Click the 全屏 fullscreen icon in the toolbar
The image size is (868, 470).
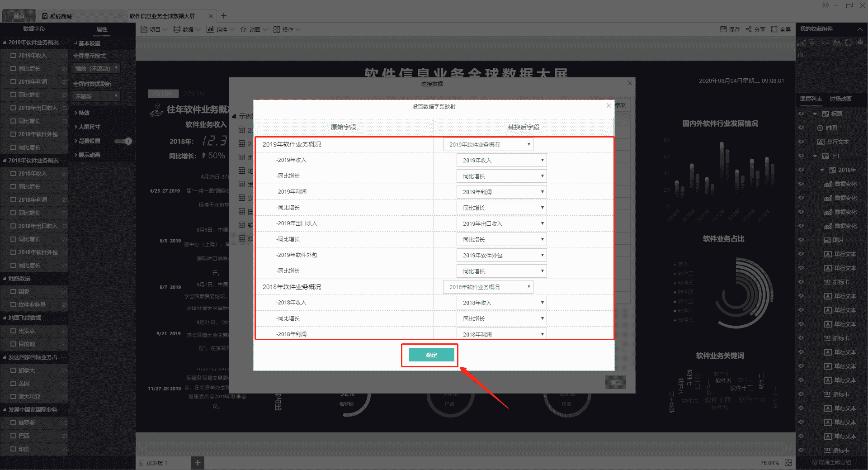(x=774, y=29)
